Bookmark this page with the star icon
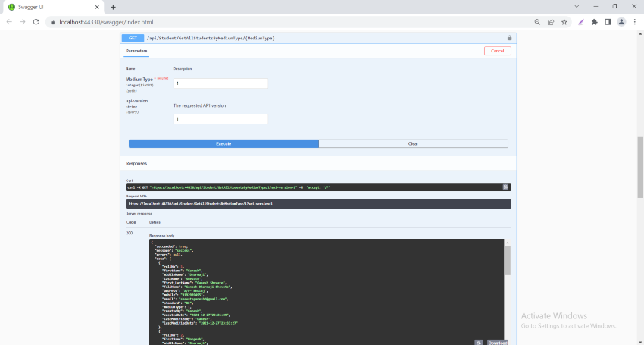This screenshot has height=345, width=644. [x=564, y=22]
